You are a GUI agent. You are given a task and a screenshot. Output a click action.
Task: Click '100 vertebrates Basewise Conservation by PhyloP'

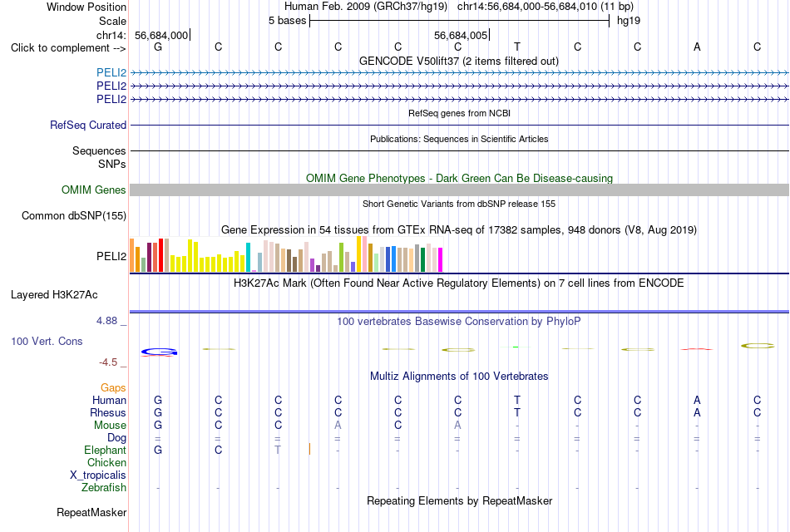(459, 322)
